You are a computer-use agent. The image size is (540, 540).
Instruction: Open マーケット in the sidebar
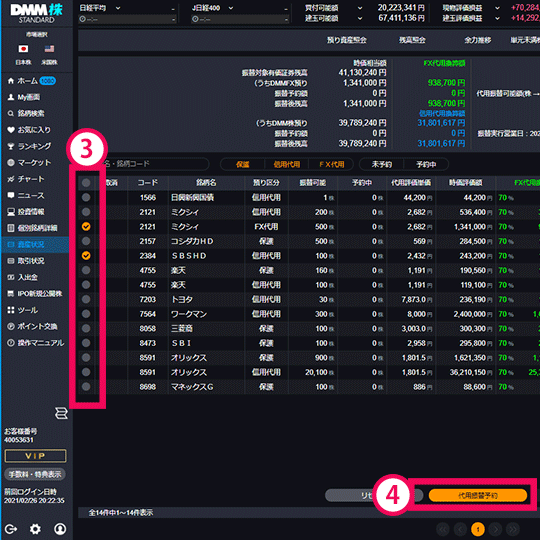pos(29,162)
